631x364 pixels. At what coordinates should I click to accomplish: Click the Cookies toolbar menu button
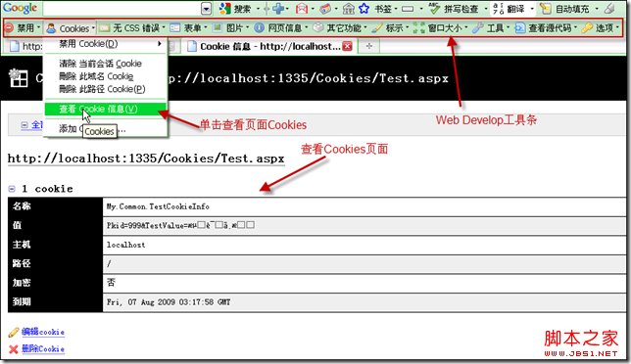70,28
